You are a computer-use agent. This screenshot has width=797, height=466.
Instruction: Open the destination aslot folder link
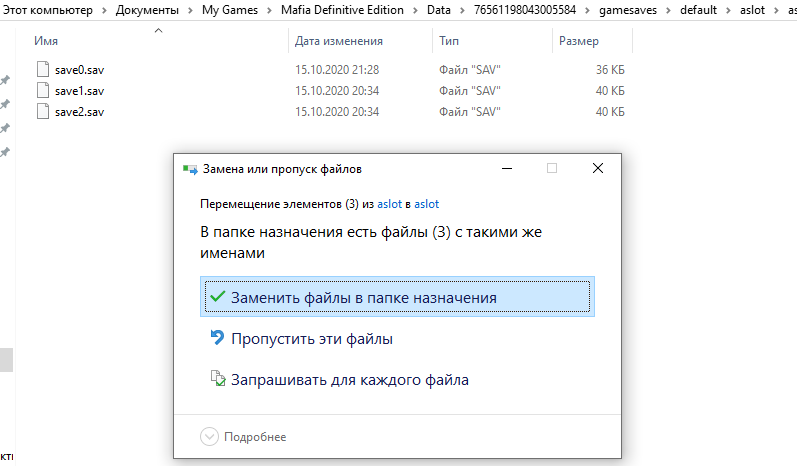click(x=427, y=203)
